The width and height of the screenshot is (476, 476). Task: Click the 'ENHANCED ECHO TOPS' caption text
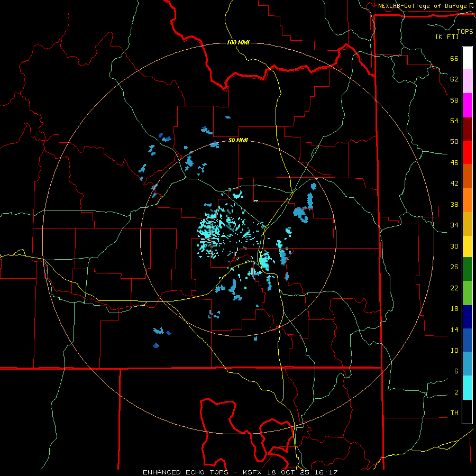186,472
